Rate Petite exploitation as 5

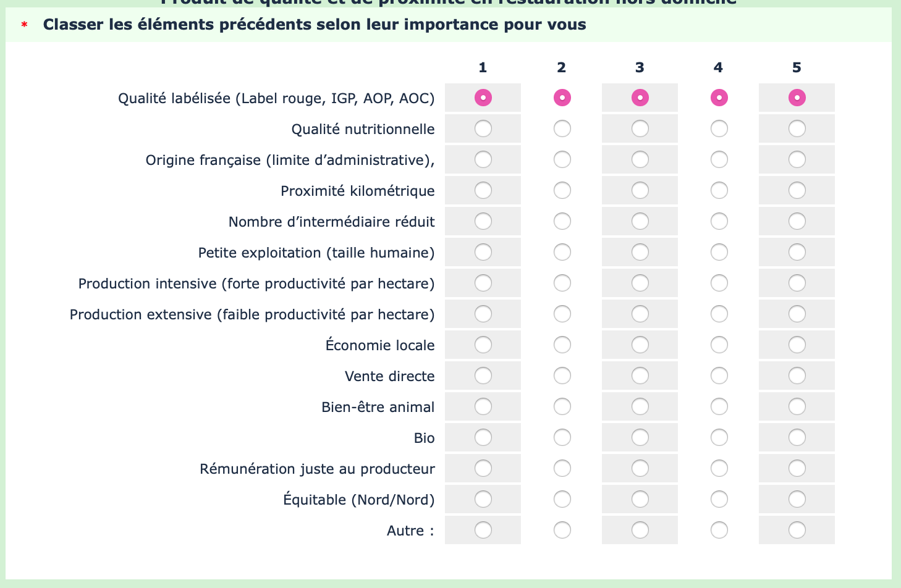point(797,252)
